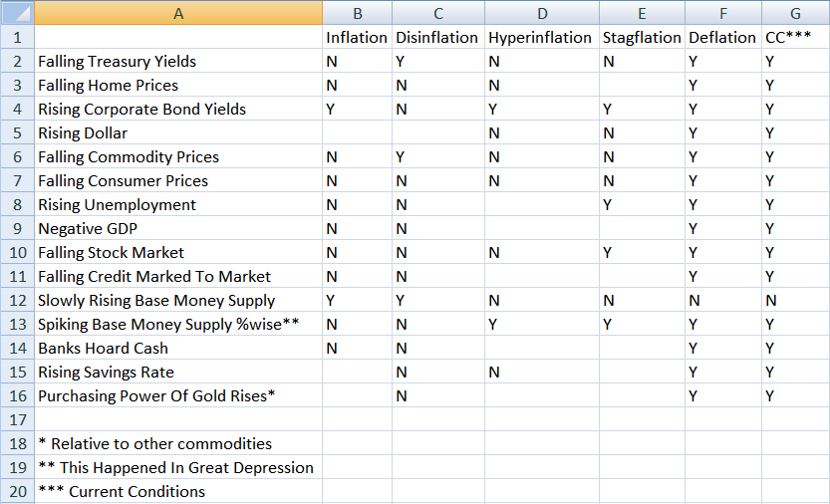Select the Rising Unemployment cell

(178, 205)
